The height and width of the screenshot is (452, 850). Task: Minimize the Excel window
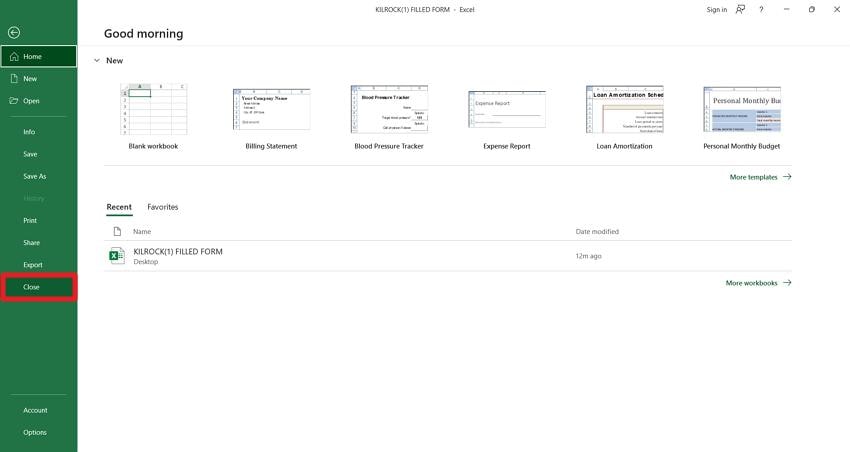point(787,10)
